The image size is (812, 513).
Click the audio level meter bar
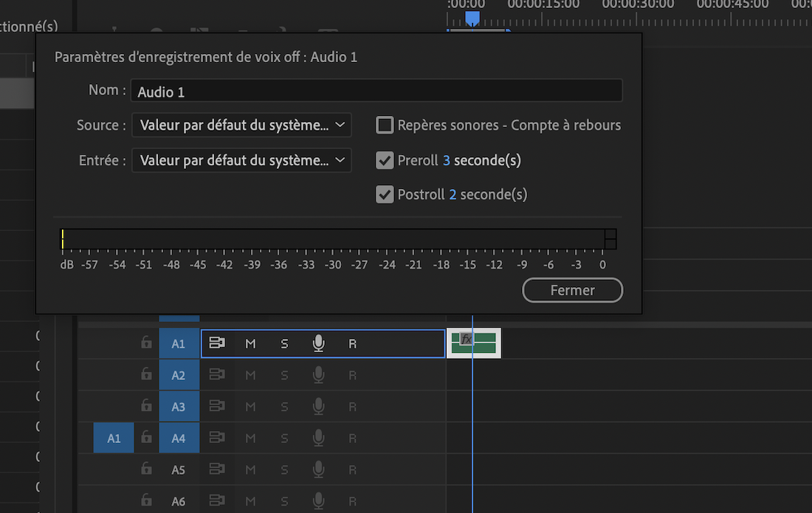[338, 239]
